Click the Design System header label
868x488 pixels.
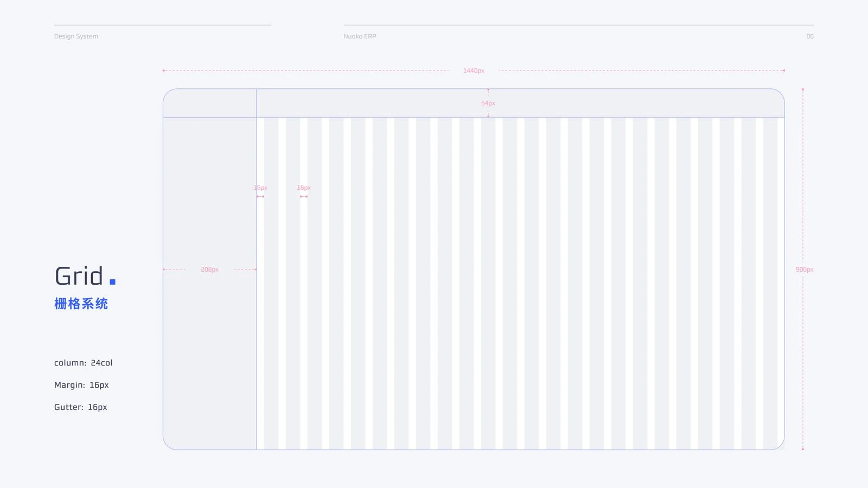tap(76, 36)
